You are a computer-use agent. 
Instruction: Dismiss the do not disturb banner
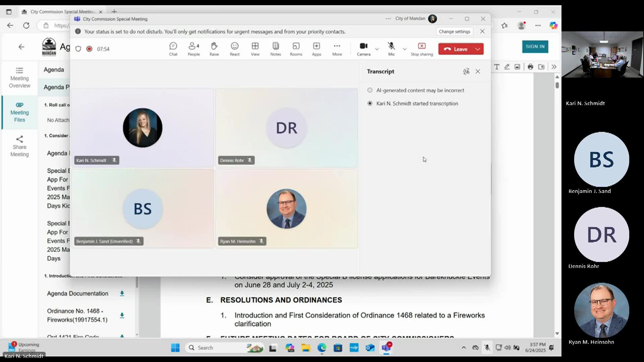482,31
